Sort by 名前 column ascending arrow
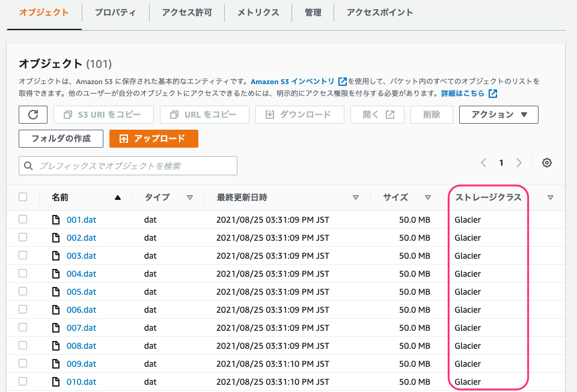Image resolution: width=577 pixels, height=392 pixels. [x=118, y=198]
